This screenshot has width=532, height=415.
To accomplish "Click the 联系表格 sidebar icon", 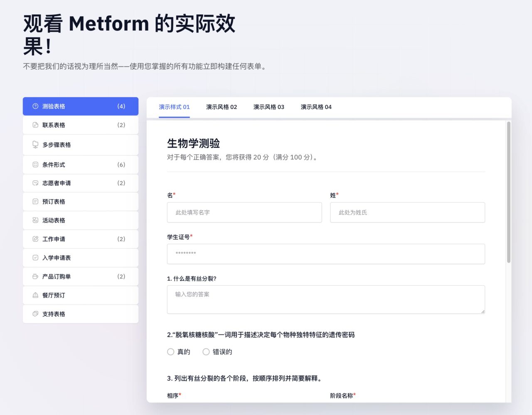I will (x=35, y=125).
